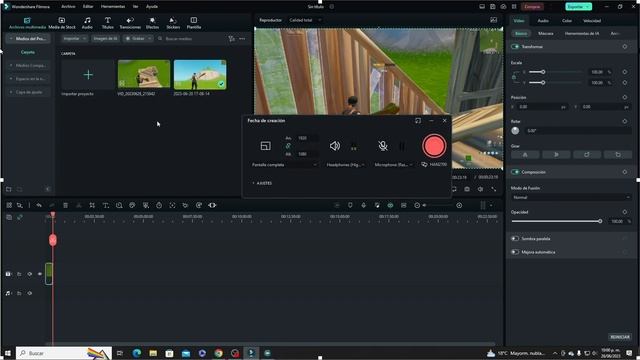Click the undo arrow in timeline toolbar

(x=39, y=205)
